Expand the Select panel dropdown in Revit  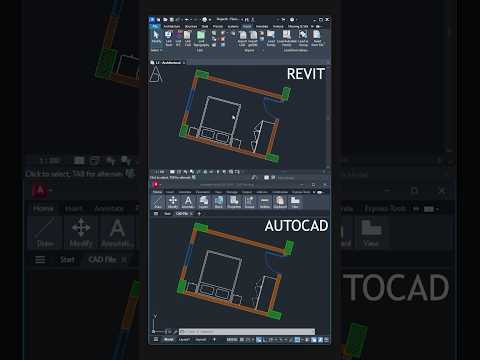click(156, 50)
